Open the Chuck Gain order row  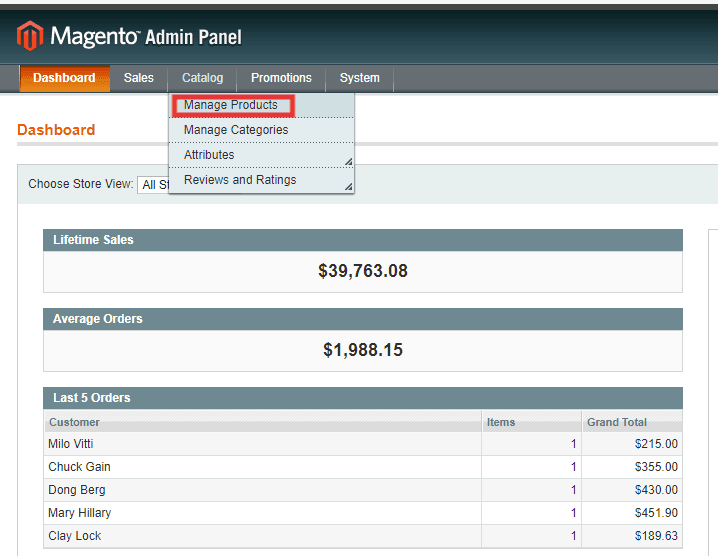[x=363, y=467]
